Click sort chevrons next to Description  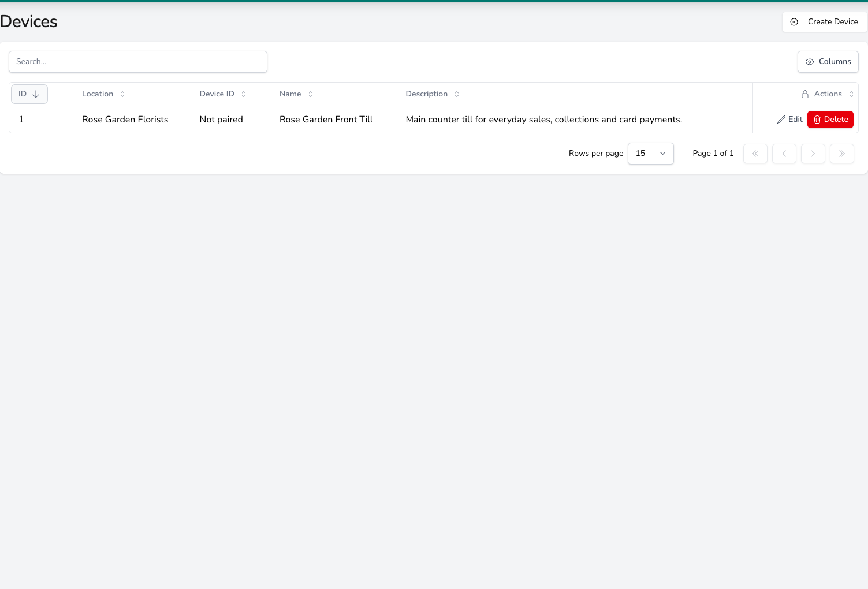coord(457,94)
